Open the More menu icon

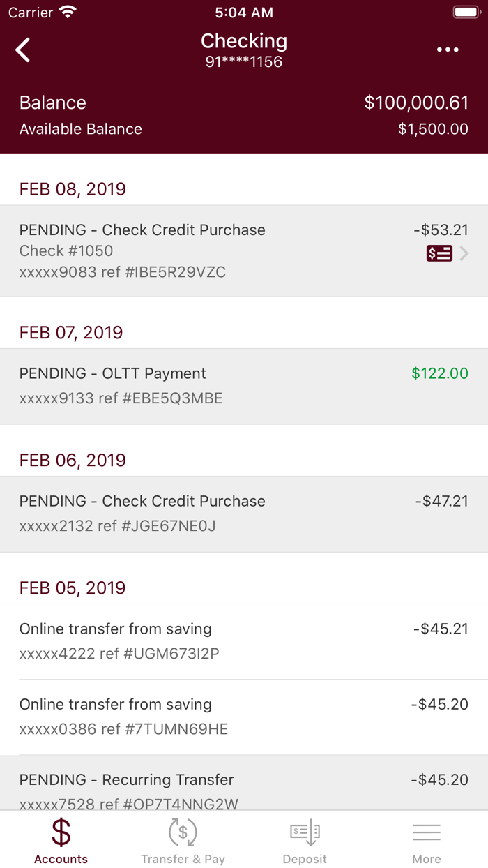(427, 832)
